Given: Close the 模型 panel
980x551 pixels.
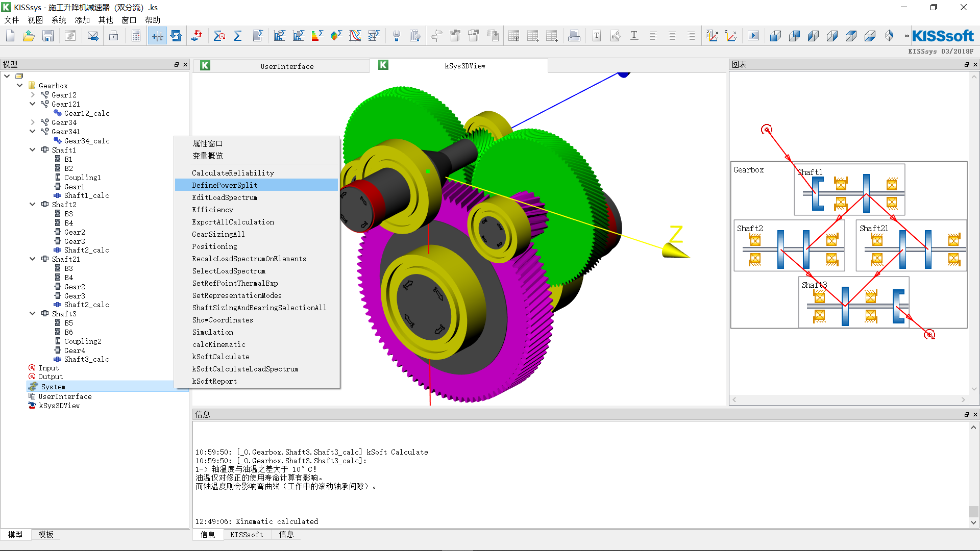Looking at the screenshot, I should [x=185, y=64].
